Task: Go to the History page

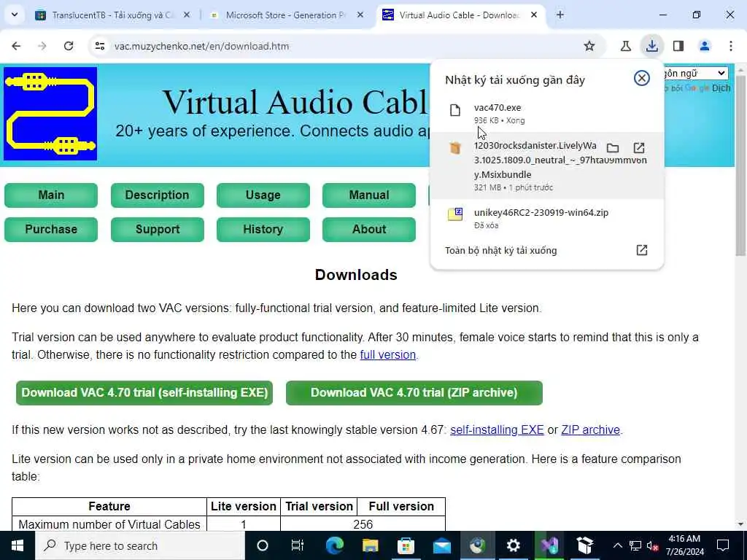Action: [263, 230]
